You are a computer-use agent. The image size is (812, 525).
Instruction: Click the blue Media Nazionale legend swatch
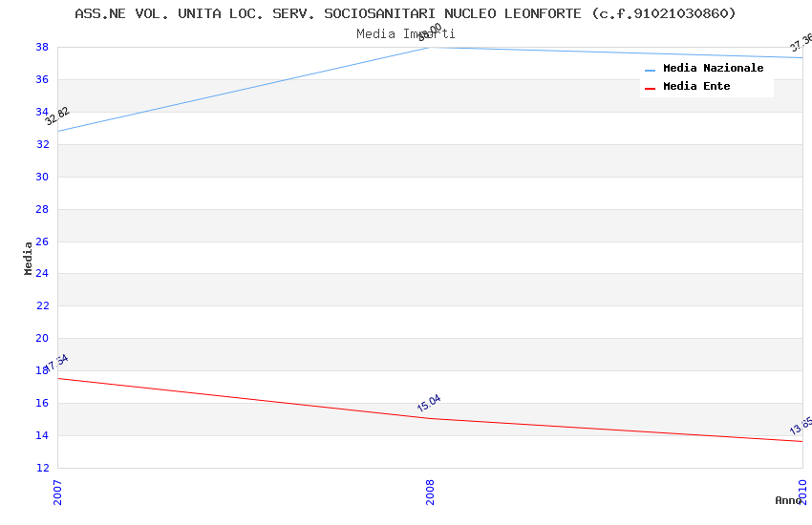tap(650, 70)
